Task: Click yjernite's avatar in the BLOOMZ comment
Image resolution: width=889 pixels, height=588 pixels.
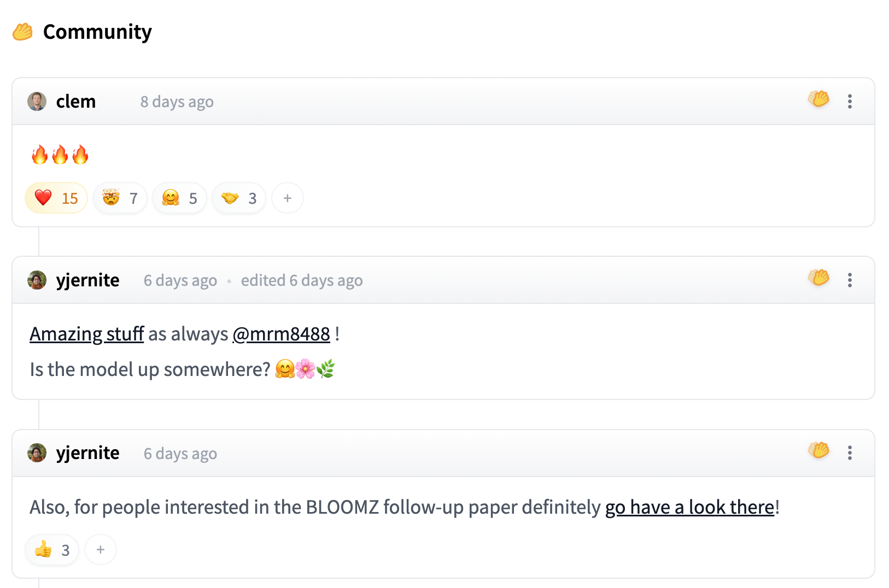Action: click(x=37, y=453)
